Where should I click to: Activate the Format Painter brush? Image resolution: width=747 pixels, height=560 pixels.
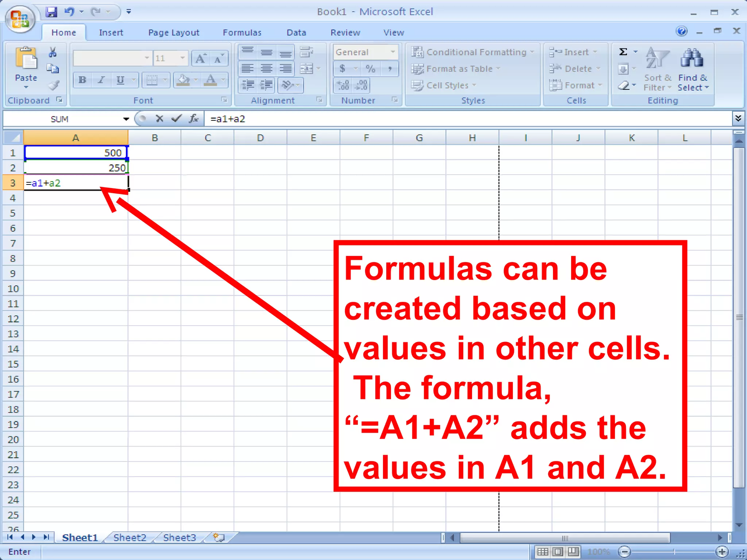click(x=54, y=85)
